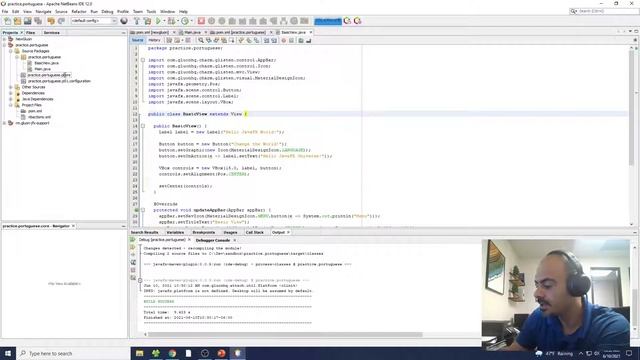Click the Debug Project toolbar icon
Screen dimensions: 640x360
click(171, 21)
